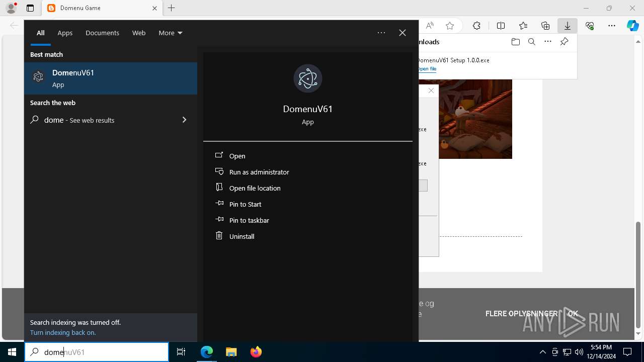Open Edge extensions puzzle icon

click(x=476, y=26)
